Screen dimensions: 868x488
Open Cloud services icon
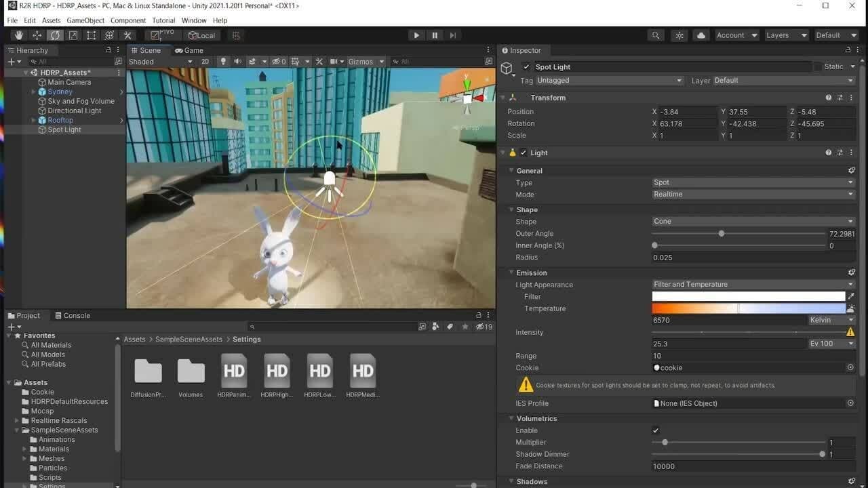click(x=701, y=35)
